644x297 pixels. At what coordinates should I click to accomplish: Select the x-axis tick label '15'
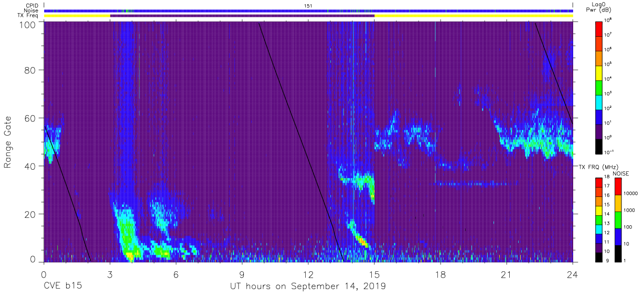pos(374,274)
